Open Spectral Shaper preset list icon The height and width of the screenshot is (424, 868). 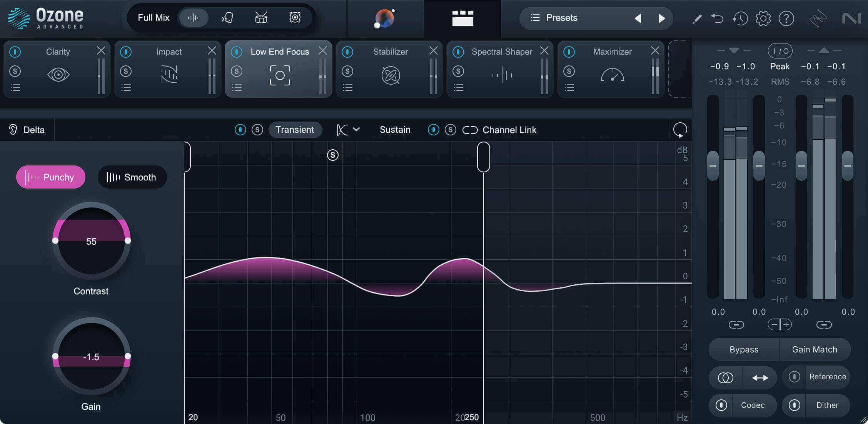tap(458, 88)
